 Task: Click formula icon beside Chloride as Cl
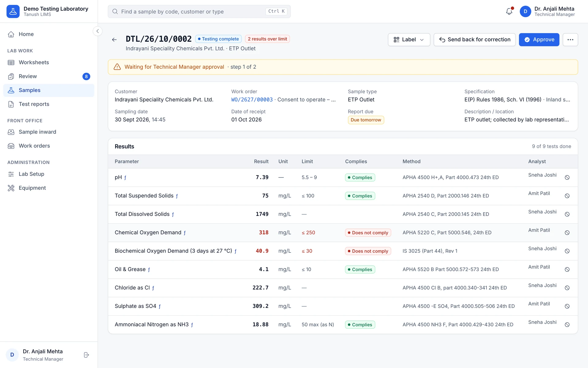click(x=153, y=288)
